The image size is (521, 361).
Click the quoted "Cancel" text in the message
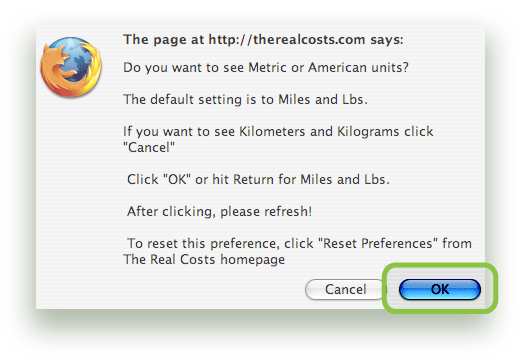[x=149, y=147]
